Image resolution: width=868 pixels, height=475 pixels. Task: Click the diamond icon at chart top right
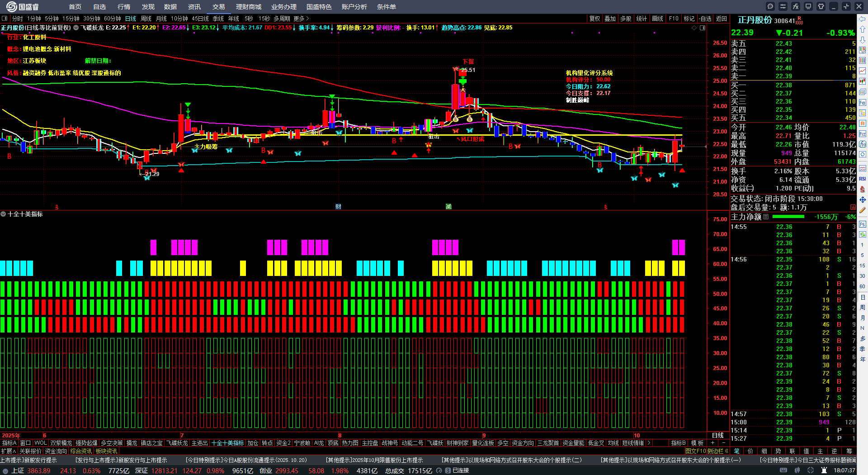pyautogui.click(x=694, y=28)
